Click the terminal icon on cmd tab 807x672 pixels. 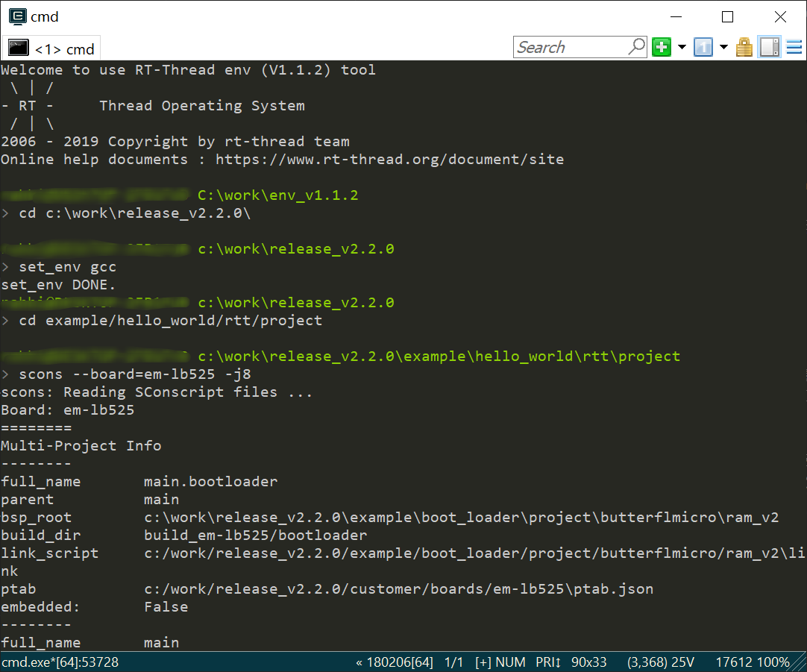point(18,48)
